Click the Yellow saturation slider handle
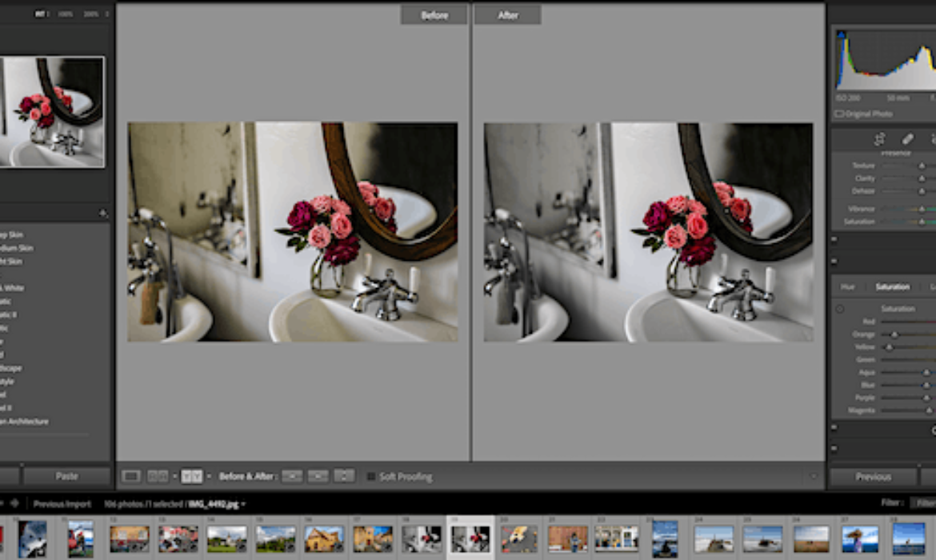This screenshot has height=560, width=936. click(x=890, y=347)
